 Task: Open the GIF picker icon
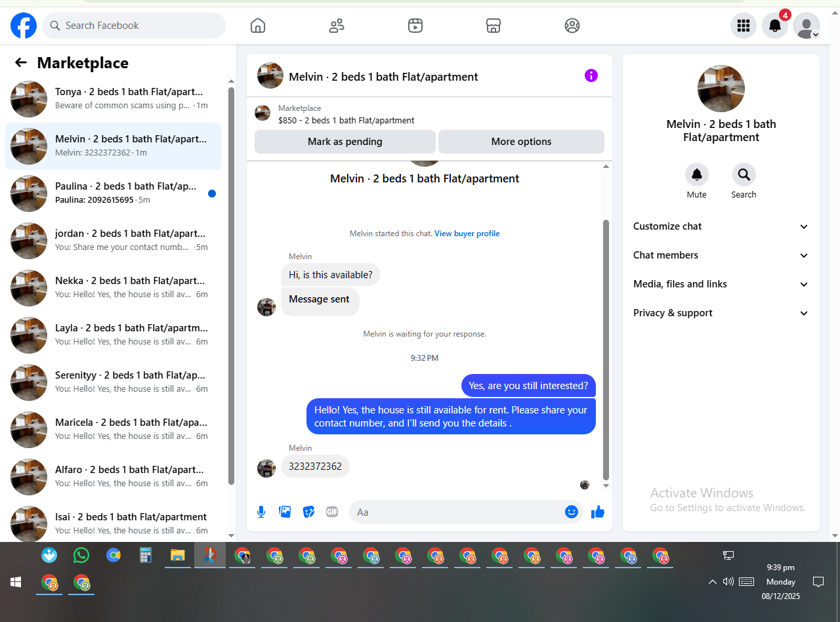(x=332, y=512)
